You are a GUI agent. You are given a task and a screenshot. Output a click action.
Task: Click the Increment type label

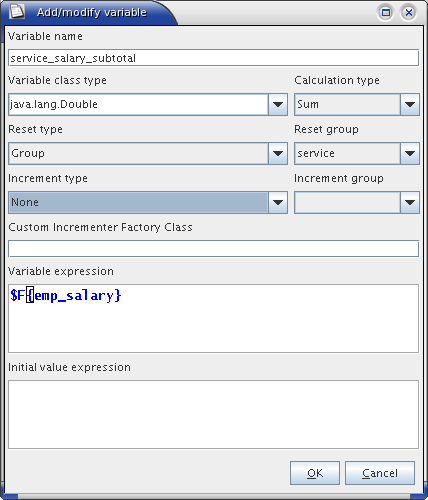tap(48, 178)
